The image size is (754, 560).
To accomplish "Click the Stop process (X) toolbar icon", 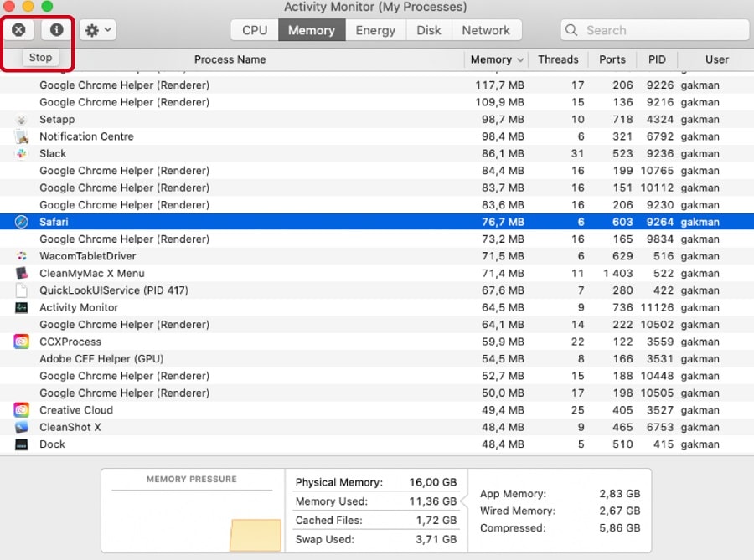I will [x=18, y=30].
